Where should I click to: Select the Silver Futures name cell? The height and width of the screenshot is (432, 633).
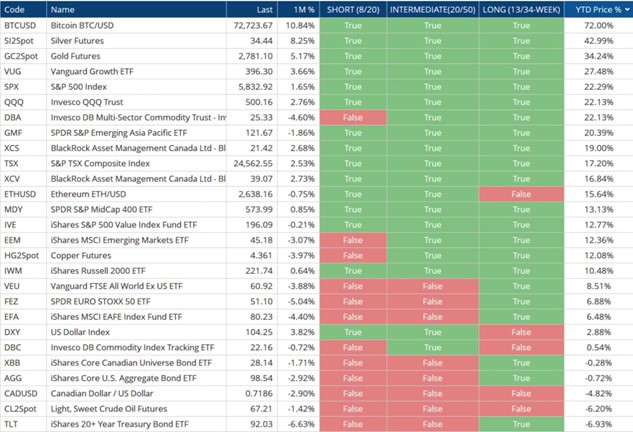click(x=136, y=41)
